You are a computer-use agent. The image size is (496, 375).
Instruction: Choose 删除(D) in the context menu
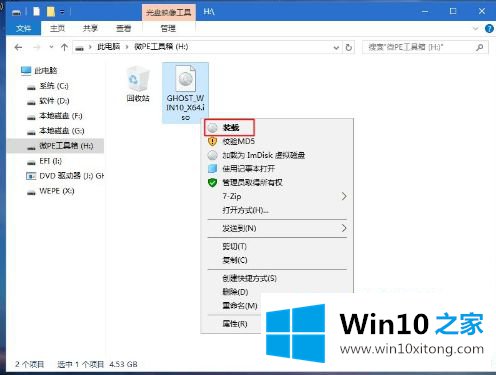235,292
